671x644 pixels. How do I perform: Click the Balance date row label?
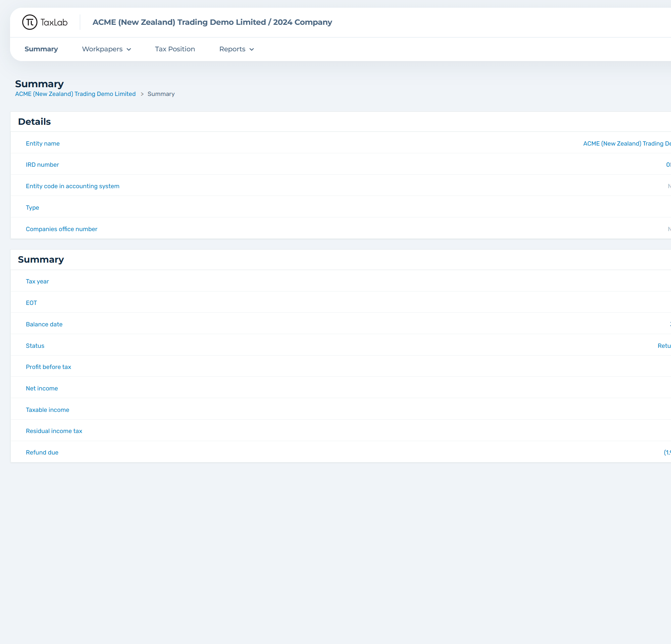tap(44, 324)
